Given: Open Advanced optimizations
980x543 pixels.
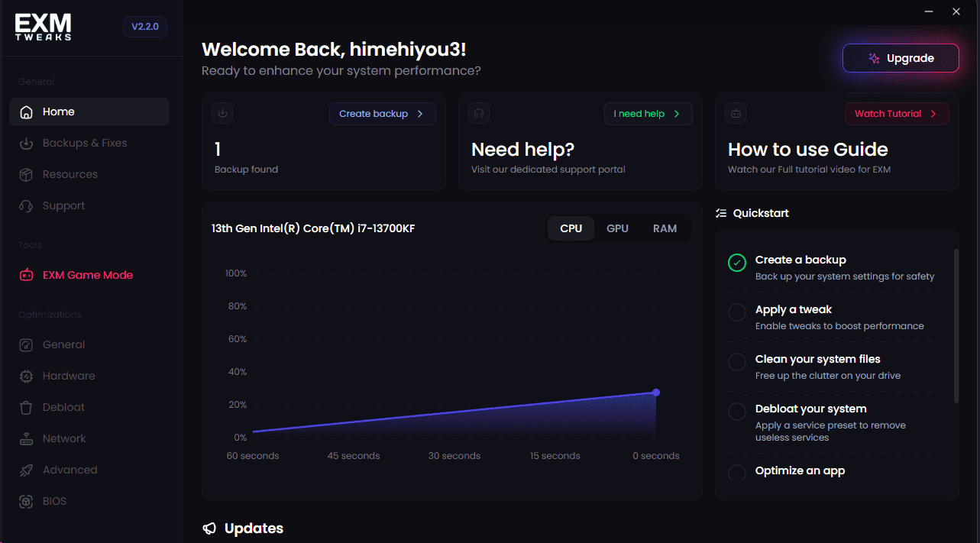Looking at the screenshot, I should coord(89,470).
